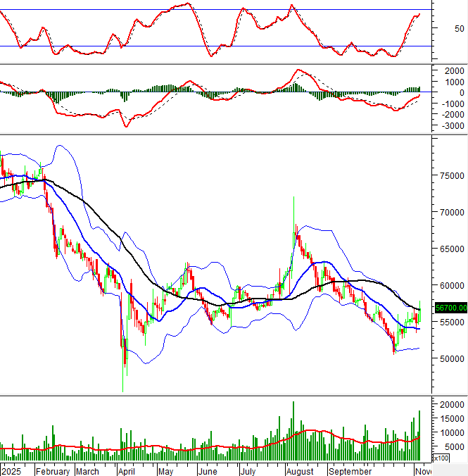Screen dimensions: 468x476
Task: Click the current price label 56700.00
Action: pos(451,308)
